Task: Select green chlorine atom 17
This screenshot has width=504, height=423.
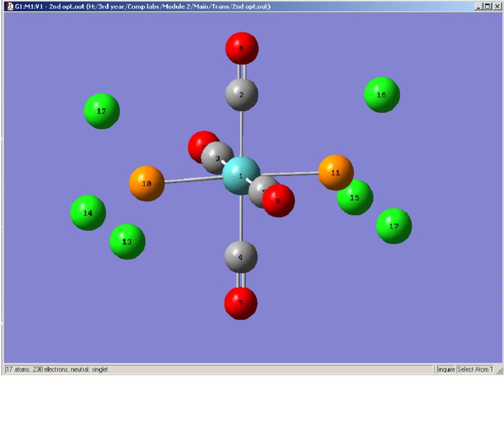Action: point(394,226)
